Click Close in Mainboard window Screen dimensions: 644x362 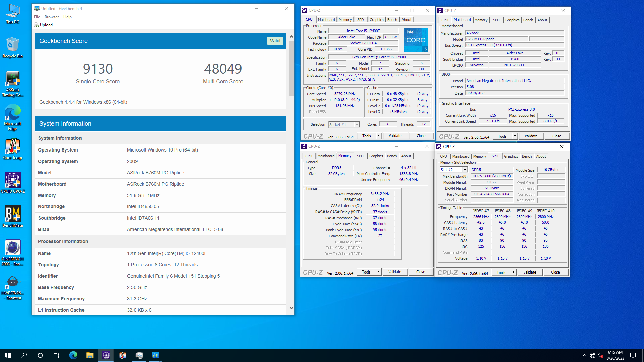557,136
